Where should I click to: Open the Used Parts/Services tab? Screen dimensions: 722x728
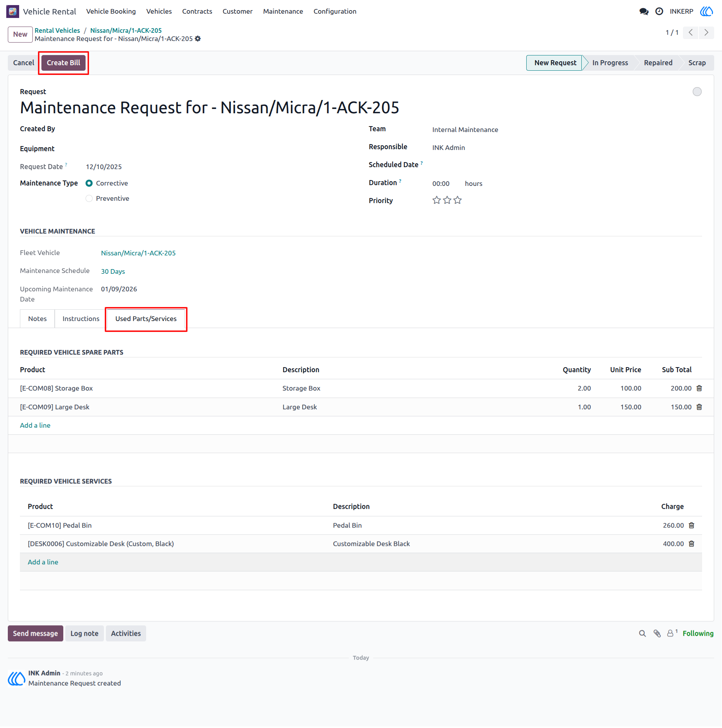(146, 319)
